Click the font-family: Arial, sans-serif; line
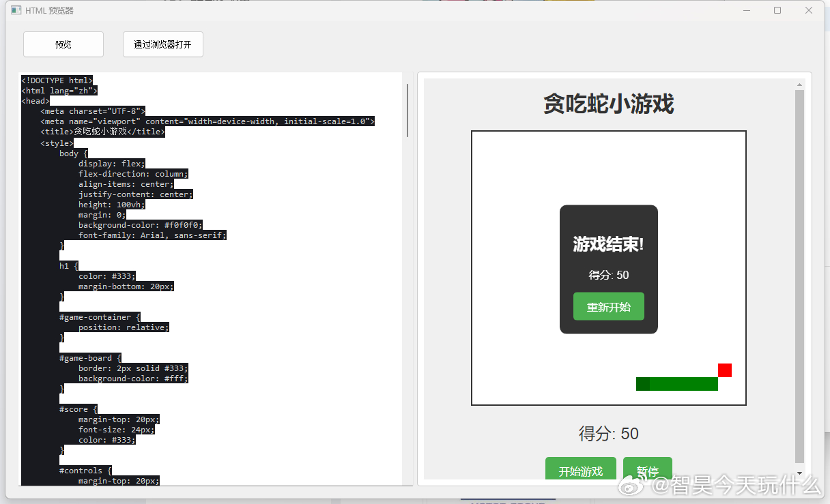The image size is (830, 504). pos(152,235)
